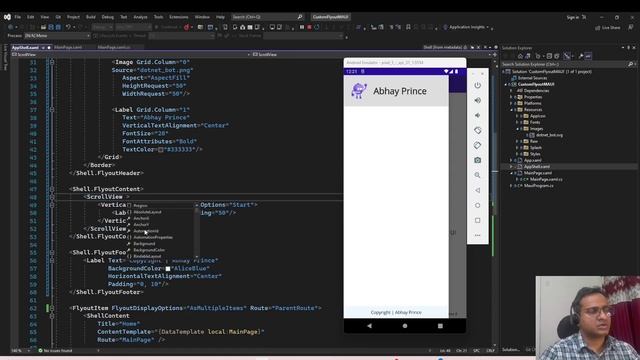Expand the Platforms folder node
The height and width of the screenshot is (360, 640).
click(x=511, y=103)
